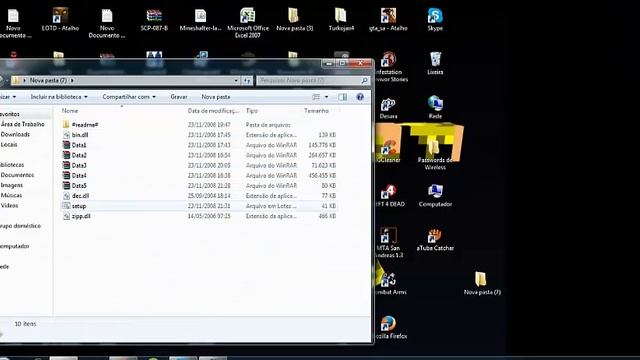Change view using the view mode icon
This screenshot has width=640, height=360.
click(x=316, y=97)
